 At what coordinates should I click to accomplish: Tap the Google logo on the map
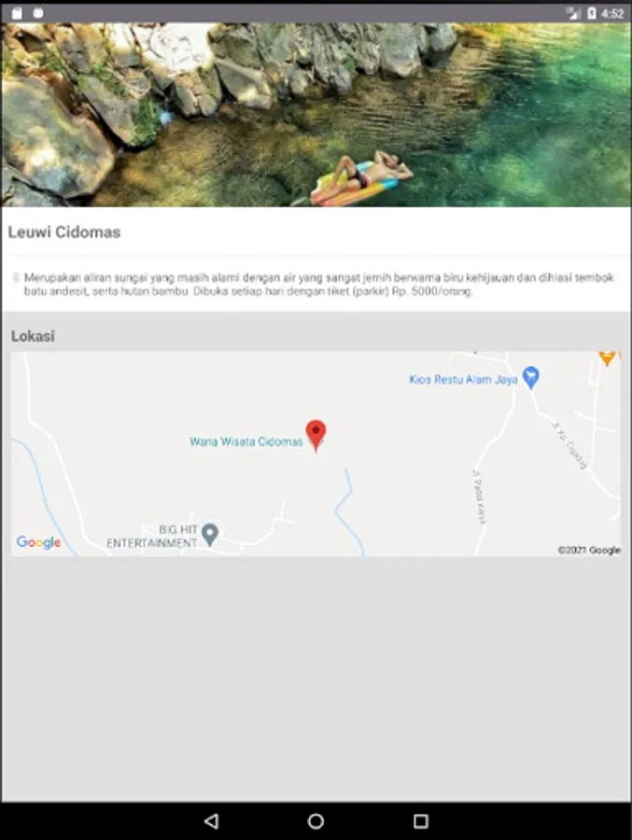[x=38, y=542]
